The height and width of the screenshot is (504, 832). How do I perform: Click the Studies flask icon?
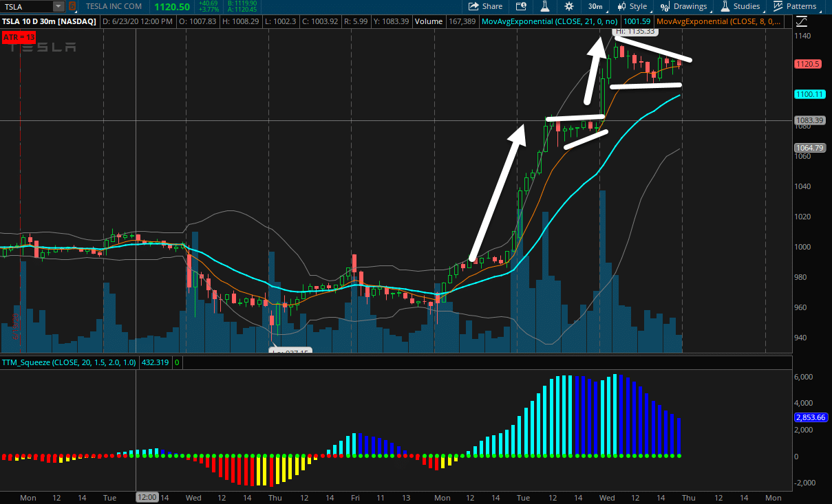pyautogui.click(x=725, y=6)
